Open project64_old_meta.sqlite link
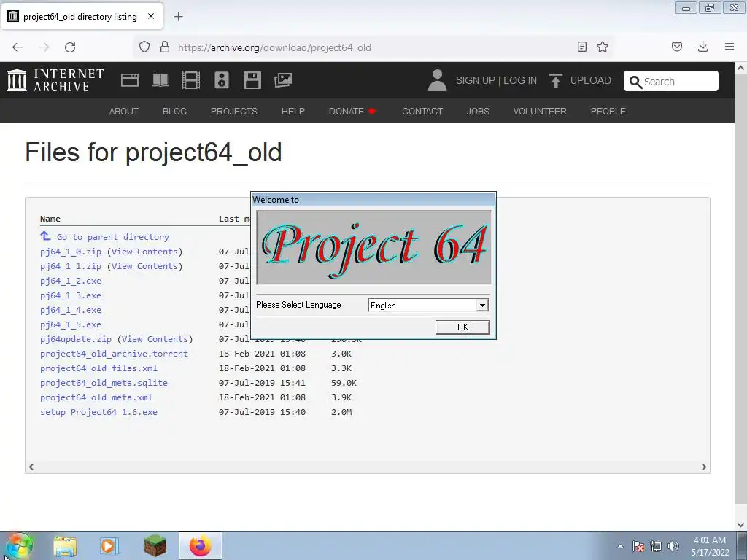Screen dimensions: 747x560 (104, 383)
